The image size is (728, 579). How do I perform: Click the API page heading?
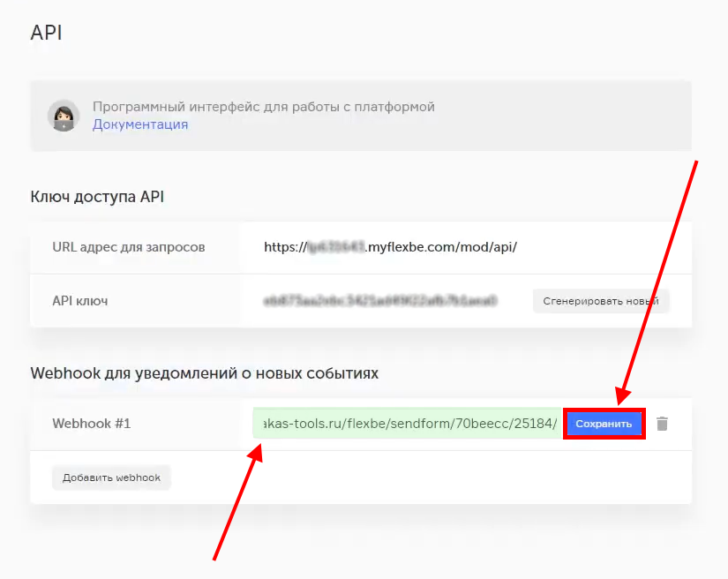tap(46, 33)
